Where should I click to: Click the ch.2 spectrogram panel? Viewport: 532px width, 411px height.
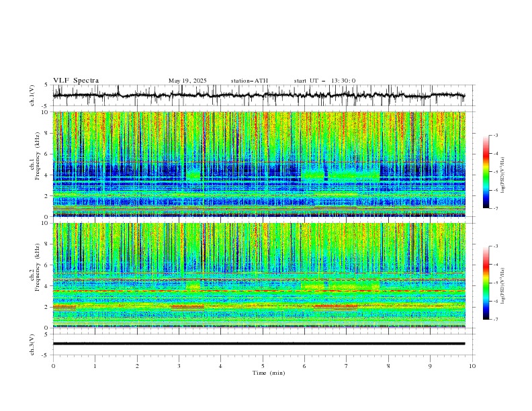coord(259,275)
